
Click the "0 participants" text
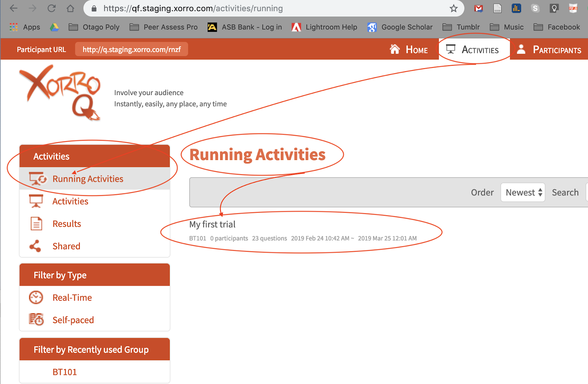coord(229,238)
